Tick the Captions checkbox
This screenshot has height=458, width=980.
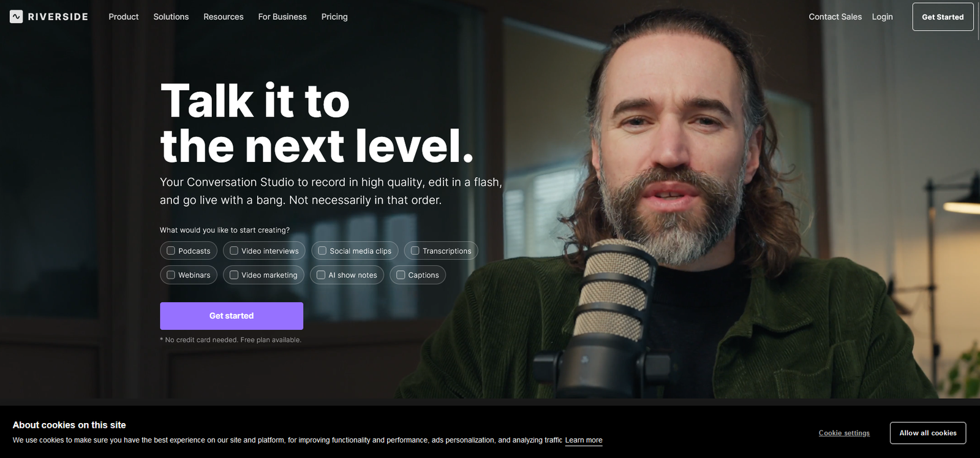(x=401, y=275)
